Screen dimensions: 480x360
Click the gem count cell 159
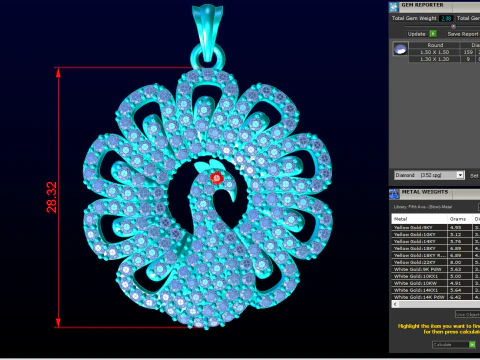point(468,52)
